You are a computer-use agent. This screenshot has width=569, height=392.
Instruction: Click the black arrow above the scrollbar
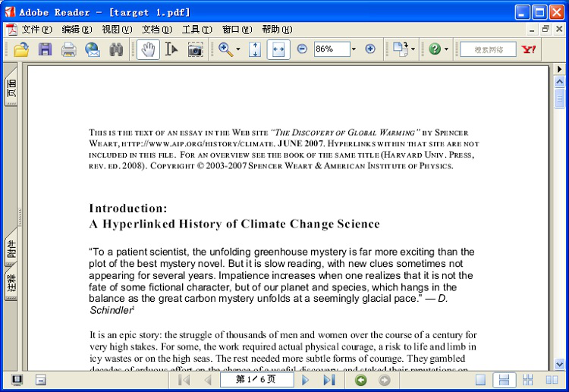pos(560,69)
